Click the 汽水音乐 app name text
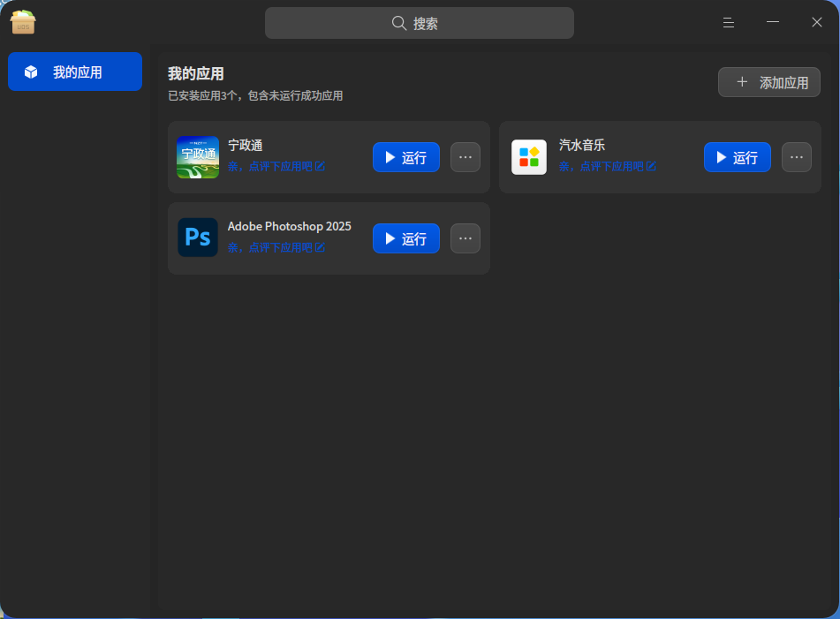840x619 pixels. point(582,145)
